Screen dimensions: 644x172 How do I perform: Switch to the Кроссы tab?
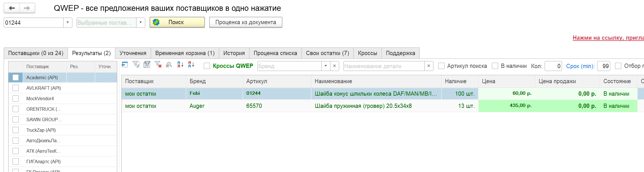point(367,53)
